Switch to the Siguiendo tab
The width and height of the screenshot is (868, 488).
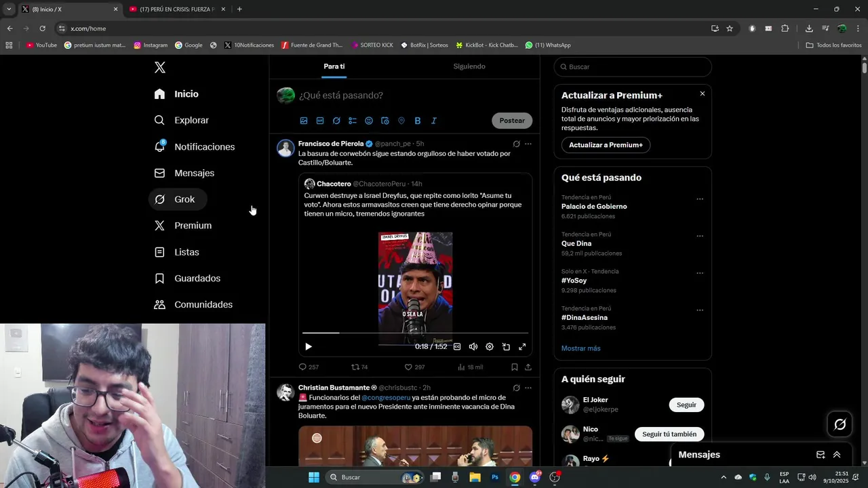[x=469, y=66]
